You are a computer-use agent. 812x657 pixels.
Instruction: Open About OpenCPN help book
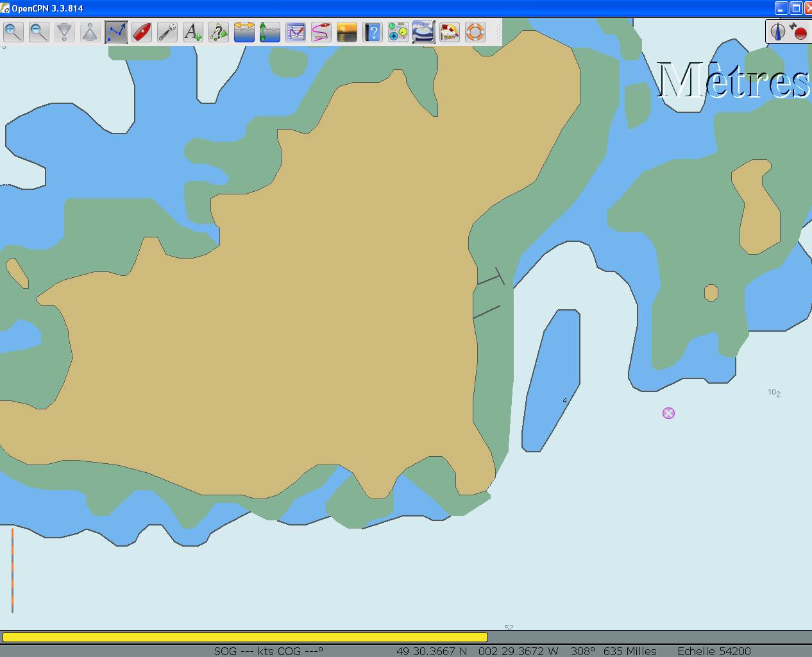coord(373,32)
